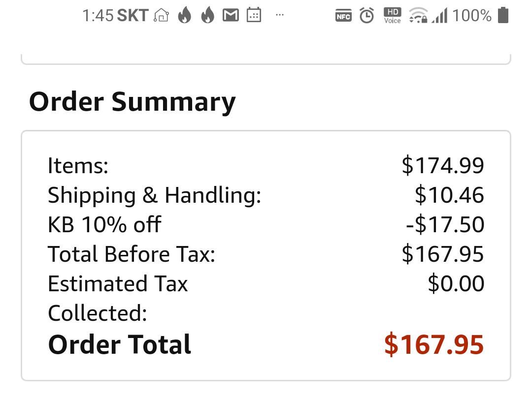Tap the Shipping & Handling label
Screen dimensions: 532x400
(154, 195)
